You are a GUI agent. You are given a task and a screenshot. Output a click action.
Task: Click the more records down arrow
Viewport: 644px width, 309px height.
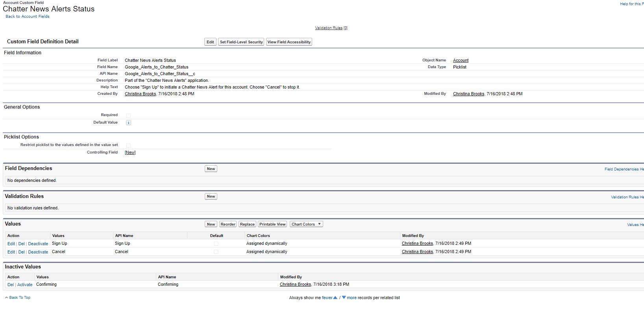(344, 298)
